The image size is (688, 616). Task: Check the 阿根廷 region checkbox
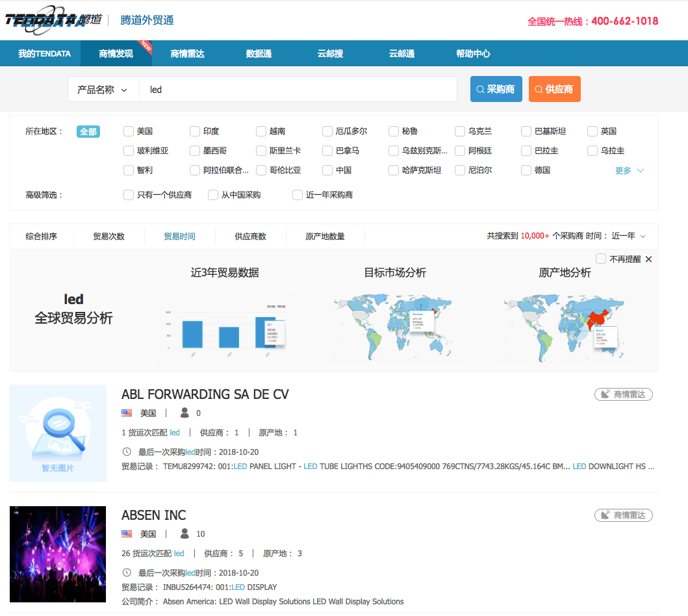(460, 151)
